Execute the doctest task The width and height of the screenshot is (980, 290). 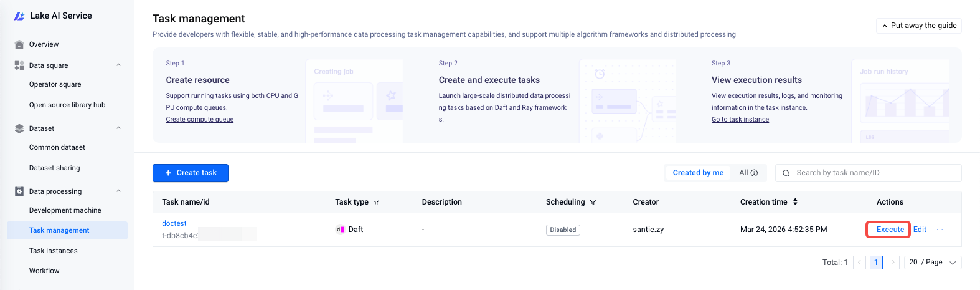[x=890, y=230]
